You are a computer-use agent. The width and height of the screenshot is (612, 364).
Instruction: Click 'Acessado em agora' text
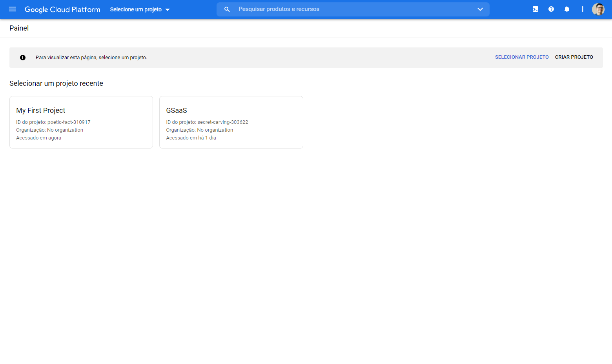[x=38, y=138]
